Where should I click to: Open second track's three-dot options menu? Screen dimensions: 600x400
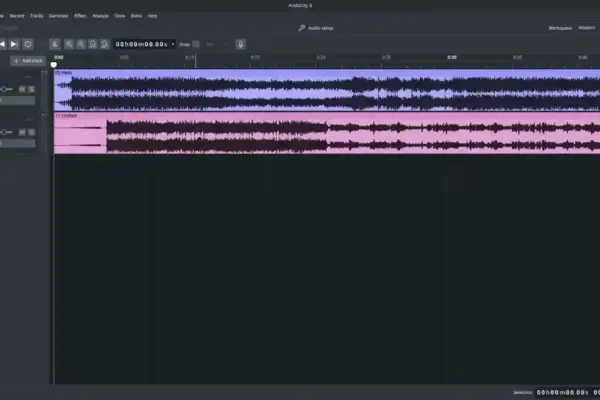[x=29, y=120]
